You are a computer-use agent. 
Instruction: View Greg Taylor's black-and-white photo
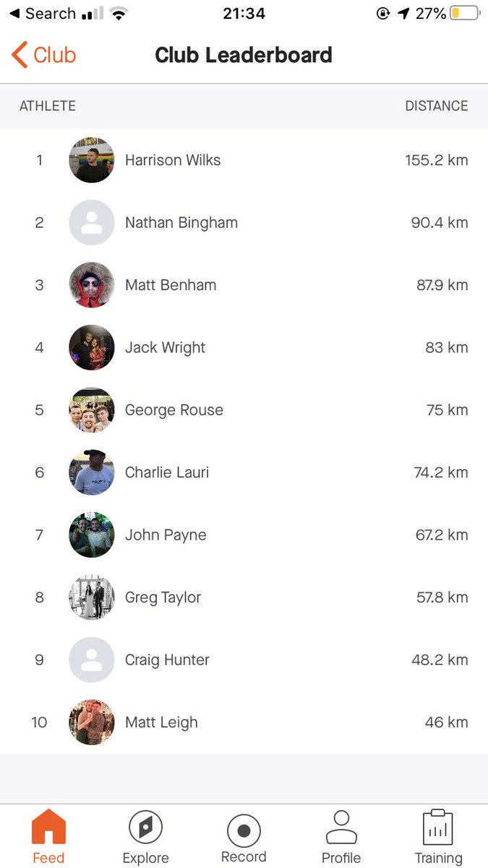coord(92,597)
